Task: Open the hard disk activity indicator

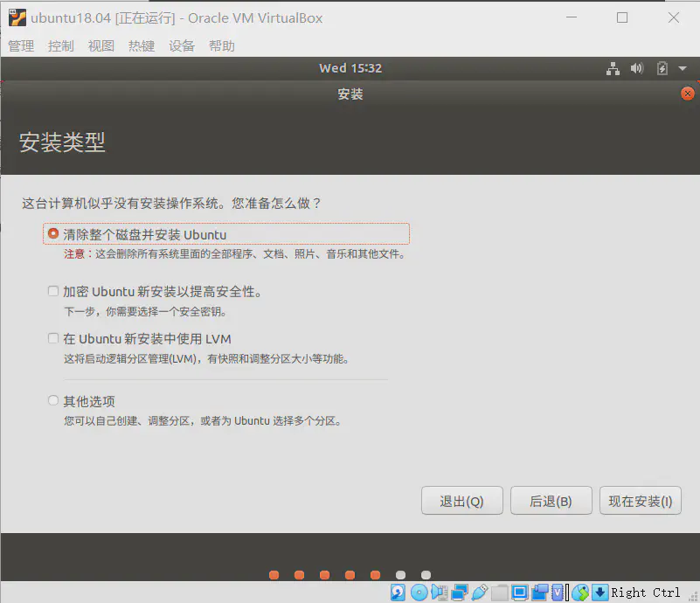Action: point(396,592)
